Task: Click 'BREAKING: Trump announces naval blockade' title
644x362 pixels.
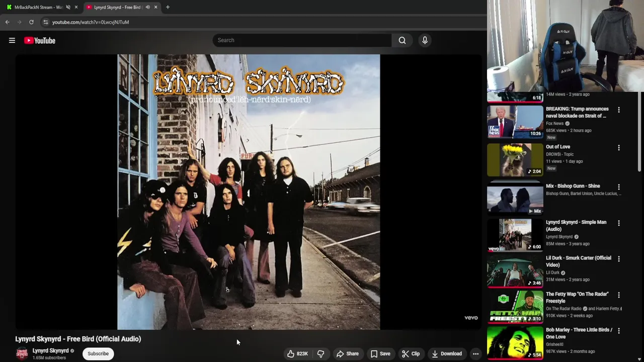Action: pyautogui.click(x=577, y=112)
